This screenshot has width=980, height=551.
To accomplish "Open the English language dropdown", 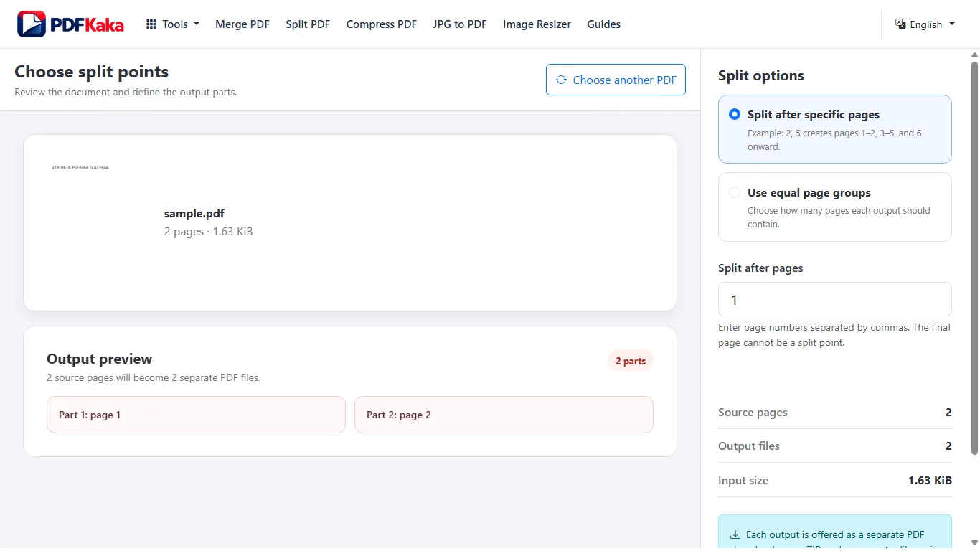I will click(925, 24).
